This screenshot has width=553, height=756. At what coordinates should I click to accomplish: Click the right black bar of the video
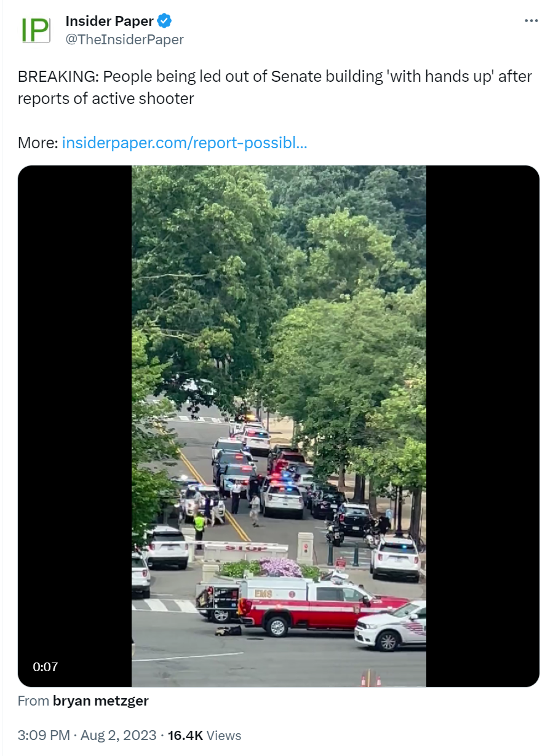pos(483,426)
